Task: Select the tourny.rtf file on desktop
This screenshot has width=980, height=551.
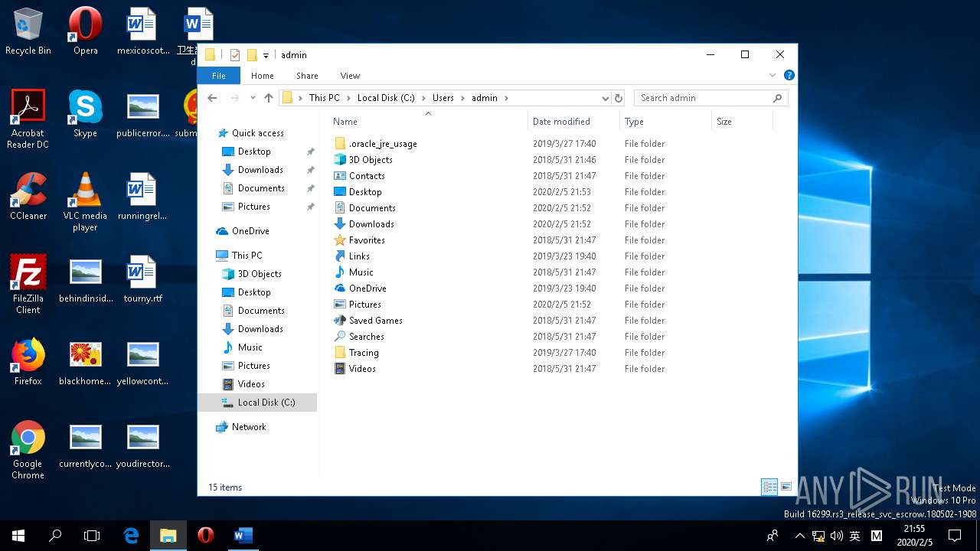Action: point(143,280)
